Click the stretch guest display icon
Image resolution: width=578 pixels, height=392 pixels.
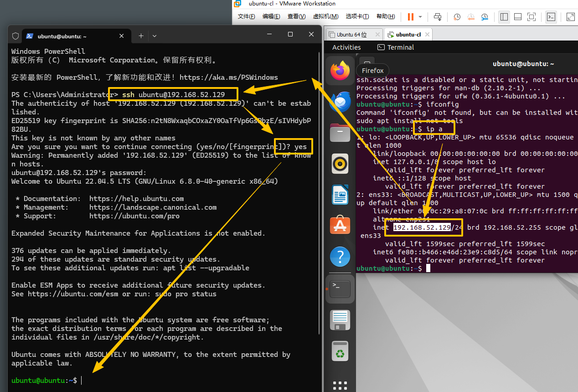pyautogui.click(x=570, y=17)
